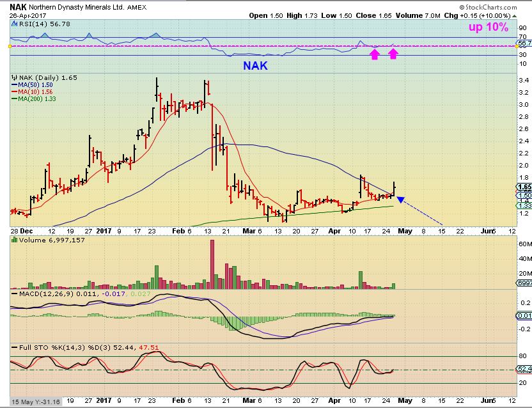Click the 'May' label on the price-chart date axis
The height and width of the screenshot is (408, 532).
tap(405, 231)
